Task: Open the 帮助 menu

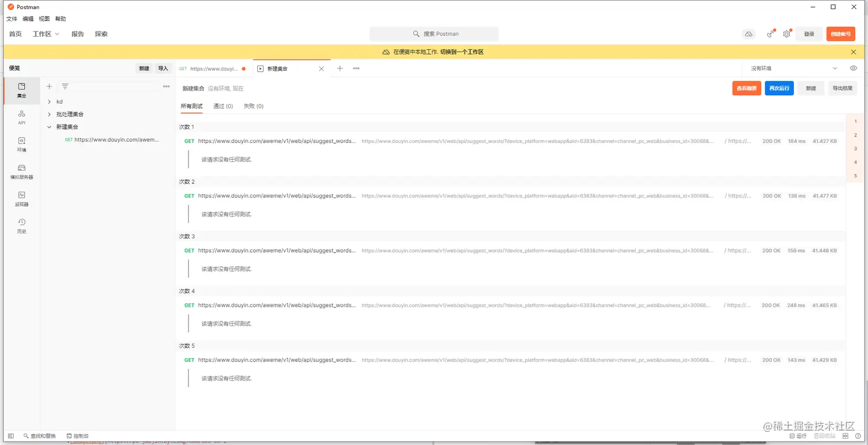Action: pos(60,19)
